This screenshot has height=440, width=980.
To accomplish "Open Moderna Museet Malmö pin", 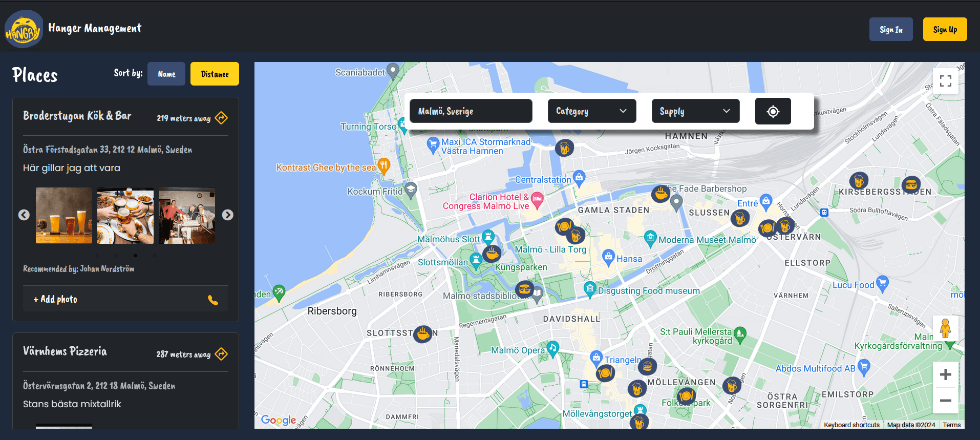I will 650,239.
